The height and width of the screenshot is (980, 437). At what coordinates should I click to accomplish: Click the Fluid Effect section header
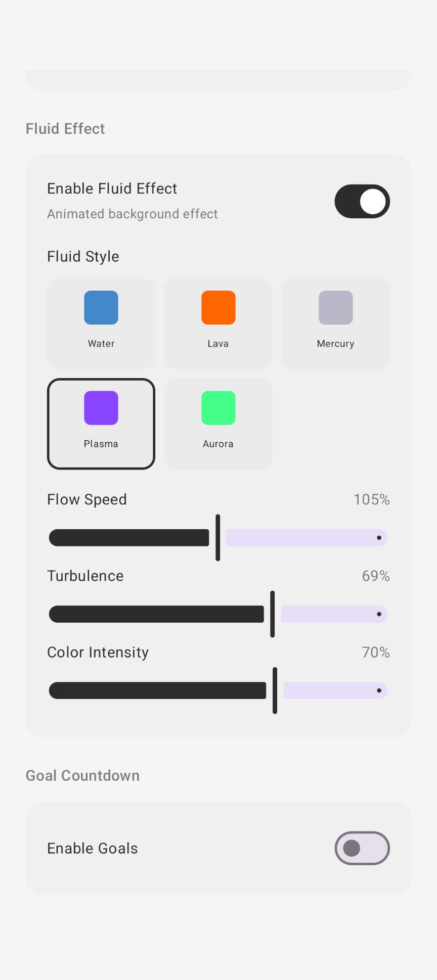(65, 128)
